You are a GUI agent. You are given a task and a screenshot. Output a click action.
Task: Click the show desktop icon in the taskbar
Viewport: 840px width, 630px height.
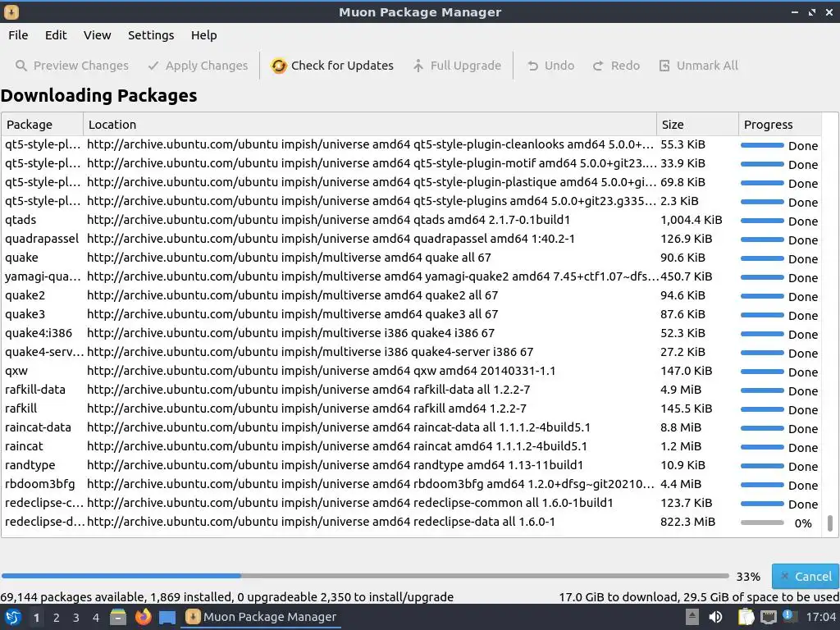tap(167, 618)
